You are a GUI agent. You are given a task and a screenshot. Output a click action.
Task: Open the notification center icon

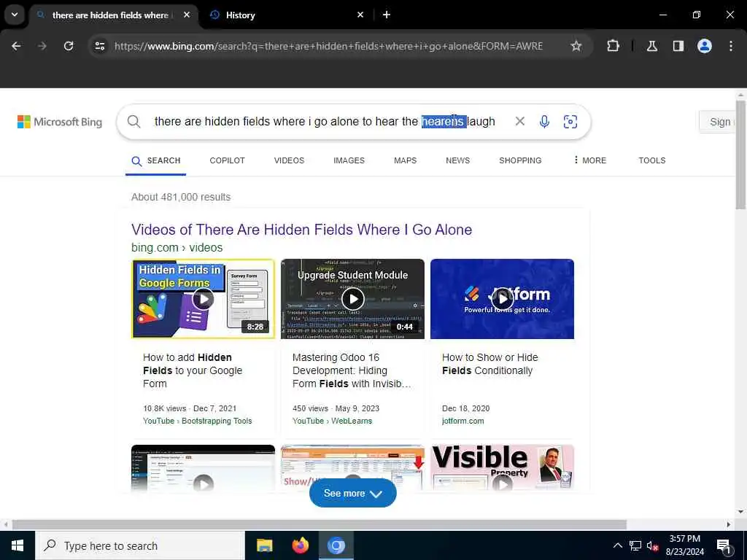tap(724, 545)
